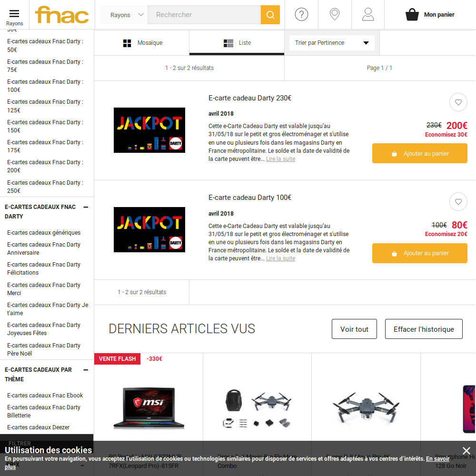Click the orange search magnifier button
476x476 pixels.
270,15
